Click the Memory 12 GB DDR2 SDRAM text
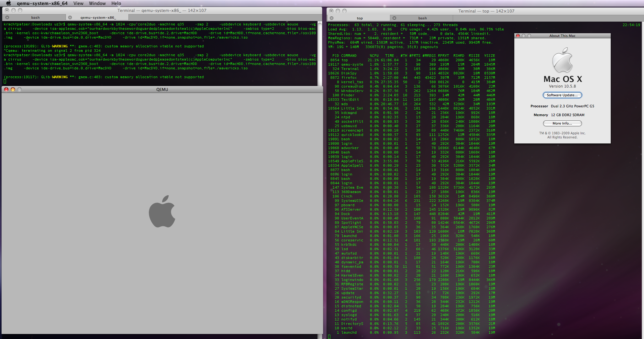This screenshot has height=339, width=644. coord(559,115)
